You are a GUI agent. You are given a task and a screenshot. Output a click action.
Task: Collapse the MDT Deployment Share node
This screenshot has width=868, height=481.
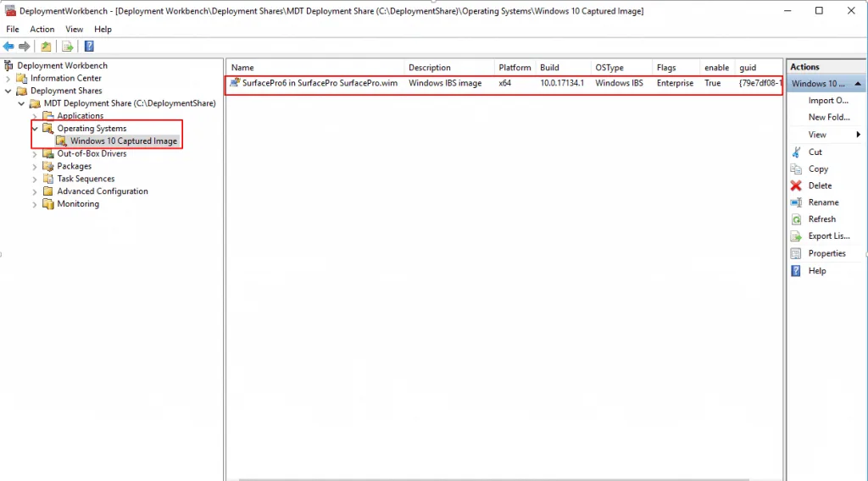[21, 103]
